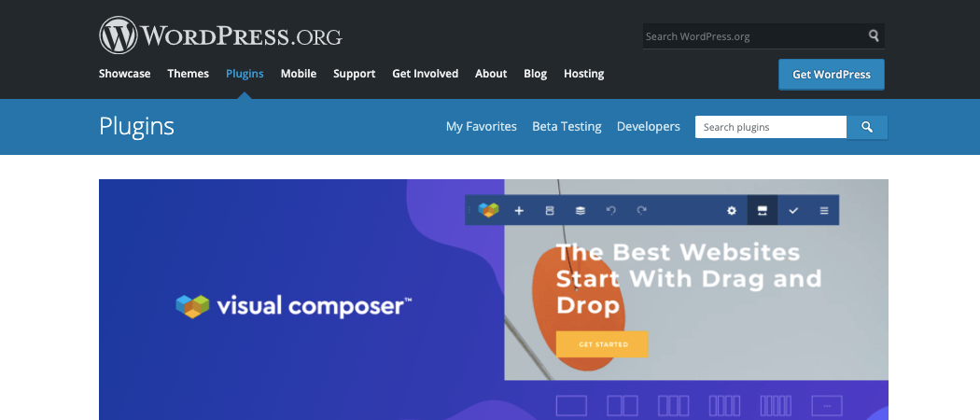Image resolution: width=980 pixels, height=420 pixels.
Task: Open the Hosting menu item
Action: (583, 74)
